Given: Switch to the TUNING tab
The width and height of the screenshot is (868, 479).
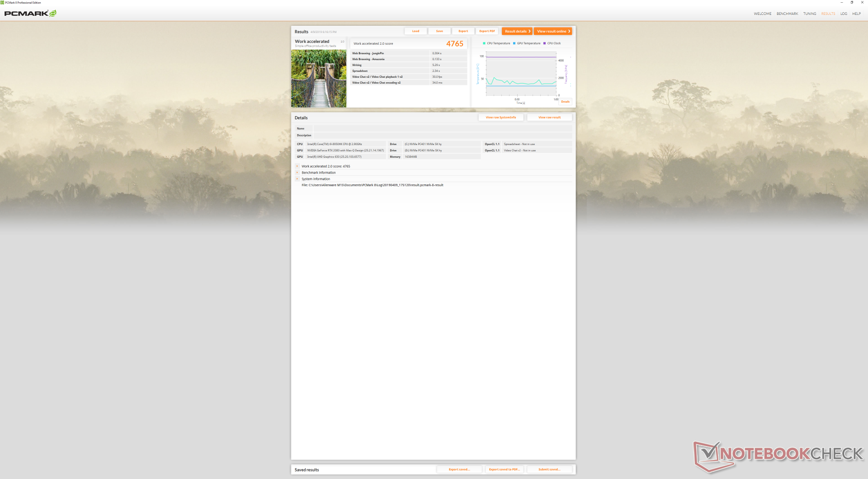Looking at the screenshot, I should pos(809,14).
